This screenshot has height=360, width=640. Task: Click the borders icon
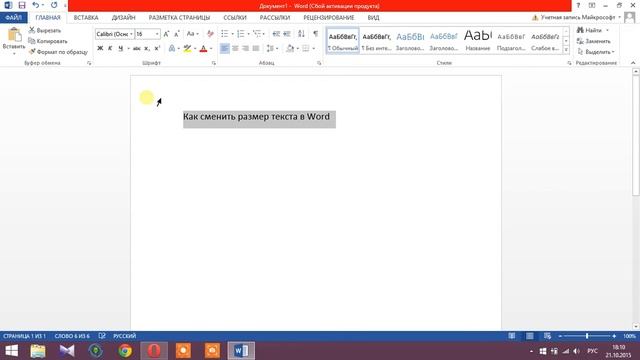[306, 48]
